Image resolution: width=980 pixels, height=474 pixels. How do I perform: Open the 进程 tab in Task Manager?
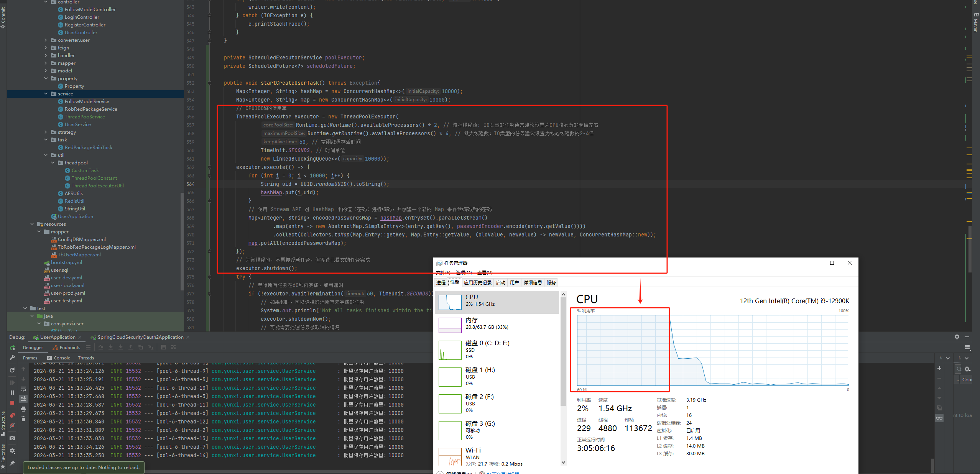point(441,283)
